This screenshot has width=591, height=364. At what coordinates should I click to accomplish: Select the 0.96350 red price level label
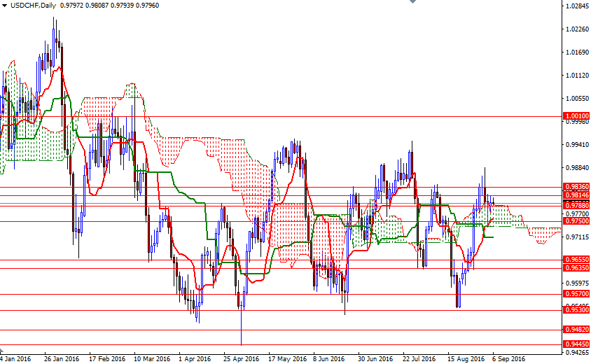pos(576,268)
